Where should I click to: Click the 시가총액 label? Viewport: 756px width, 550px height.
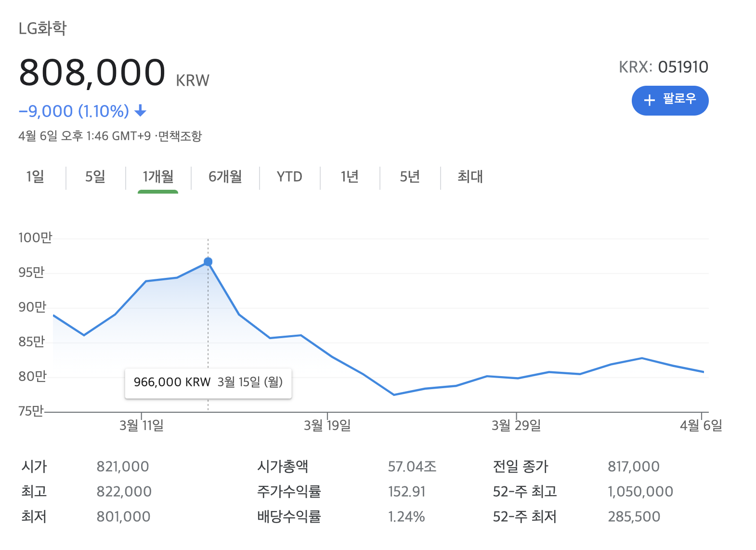(x=283, y=466)
